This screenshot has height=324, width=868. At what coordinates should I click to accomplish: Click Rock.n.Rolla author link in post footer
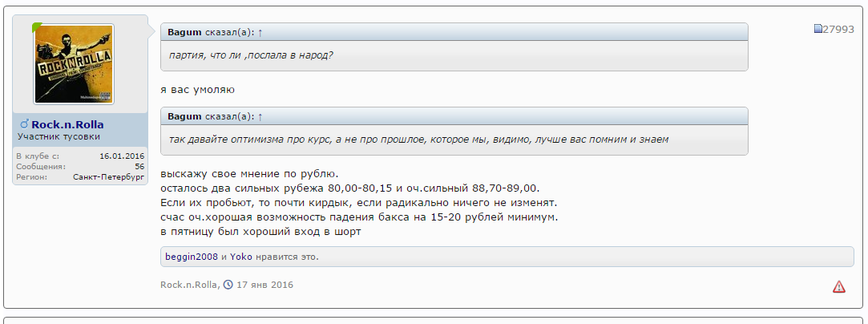tap(189, 285)
